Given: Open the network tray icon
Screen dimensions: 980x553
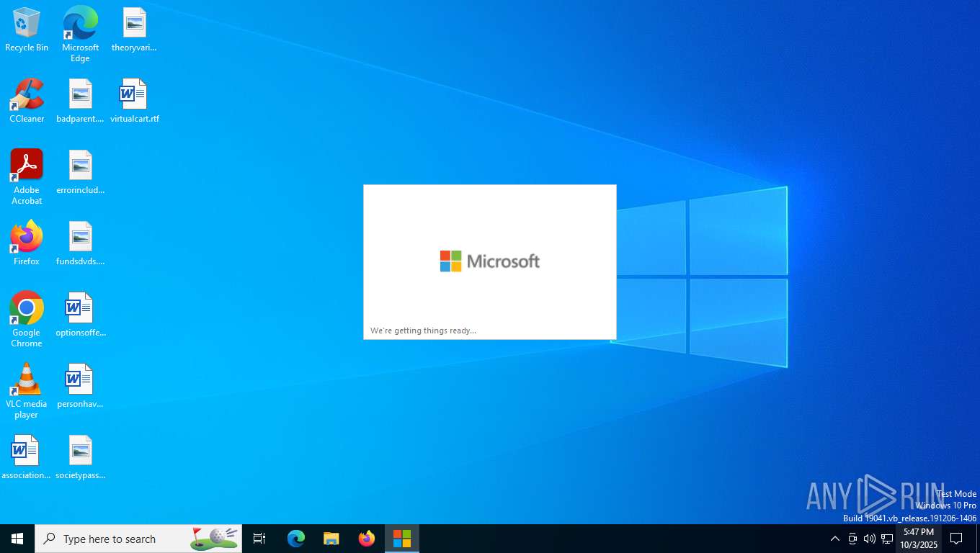Looking at the screenshot, I should 887,539.
